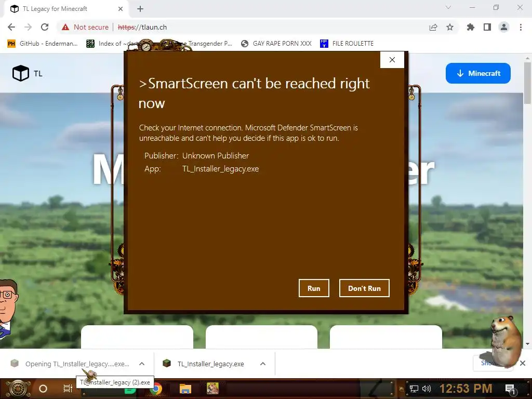The image size is (532, 399).
Task: Click the Cortana circle in the taskbar
Action: 43,389
